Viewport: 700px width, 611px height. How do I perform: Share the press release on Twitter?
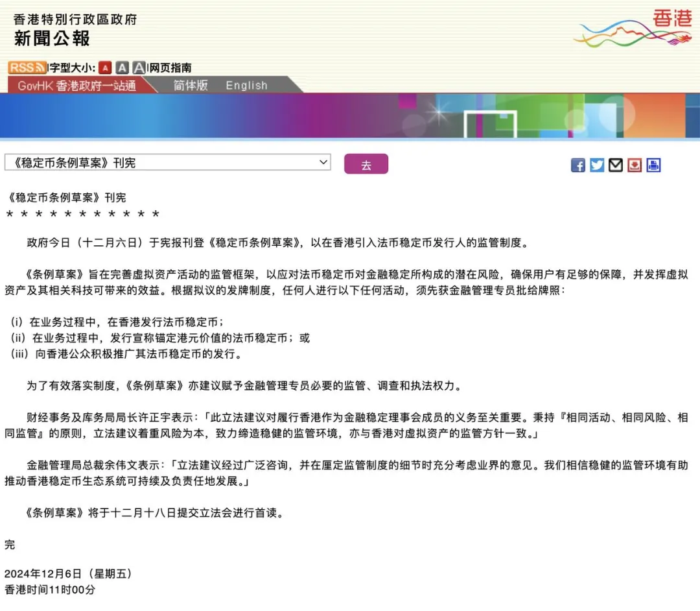[596, 165]
